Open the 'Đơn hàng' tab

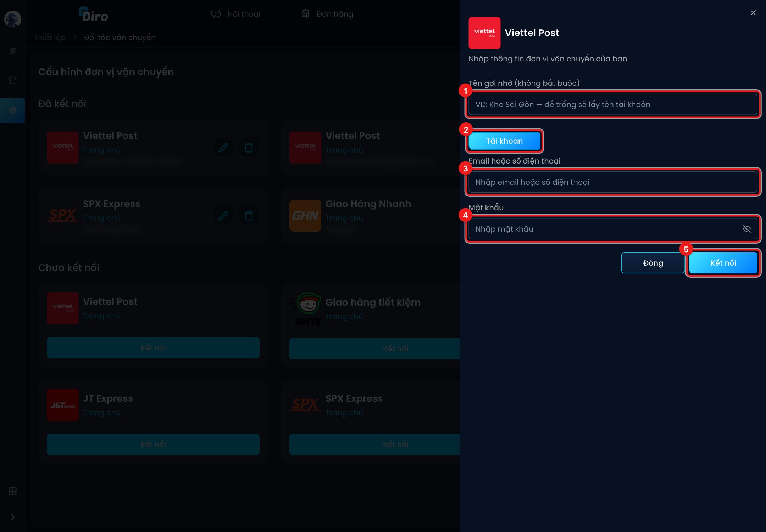327,14
